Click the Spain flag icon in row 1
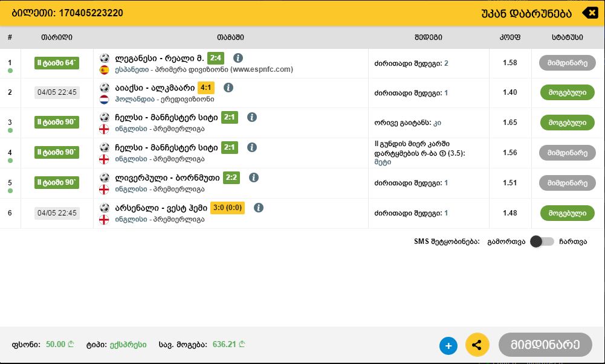 pyautogui.click(x=104, y=69)
